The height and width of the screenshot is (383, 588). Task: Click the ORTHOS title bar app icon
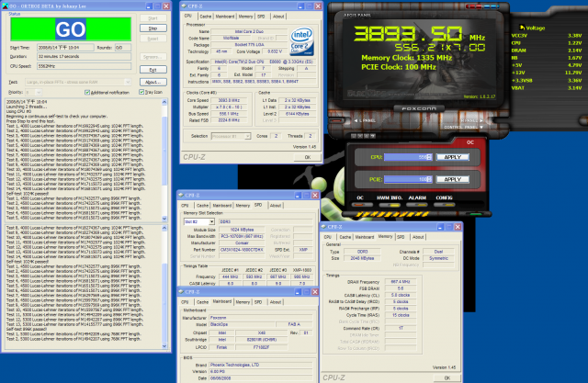(5, 6)
